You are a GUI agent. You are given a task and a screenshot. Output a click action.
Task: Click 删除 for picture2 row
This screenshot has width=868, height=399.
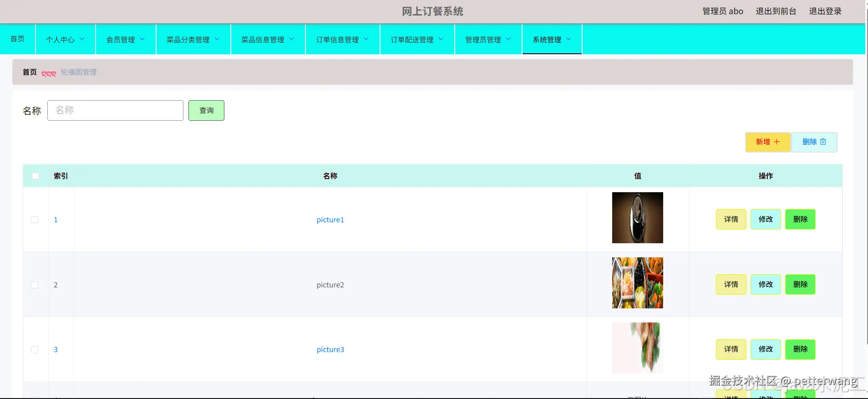point(800,284)
